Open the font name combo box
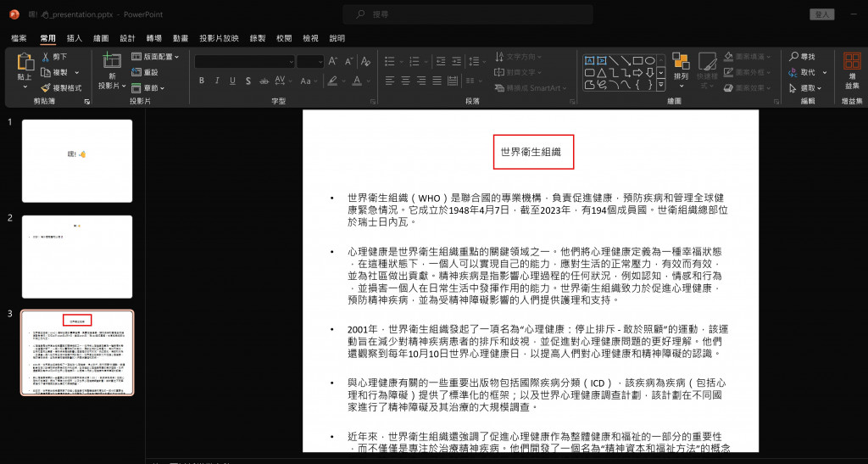Screen dimensions: 868x464 click(x=244, y=61)
